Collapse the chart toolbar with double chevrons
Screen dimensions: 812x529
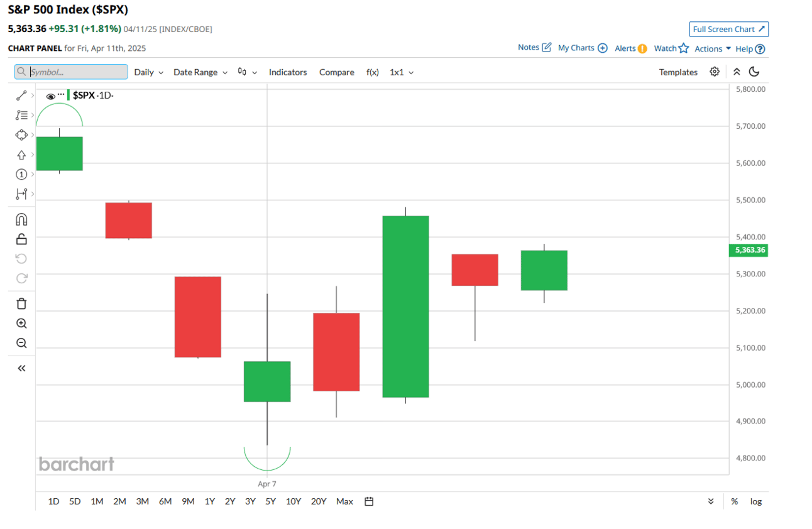[737, 72]
